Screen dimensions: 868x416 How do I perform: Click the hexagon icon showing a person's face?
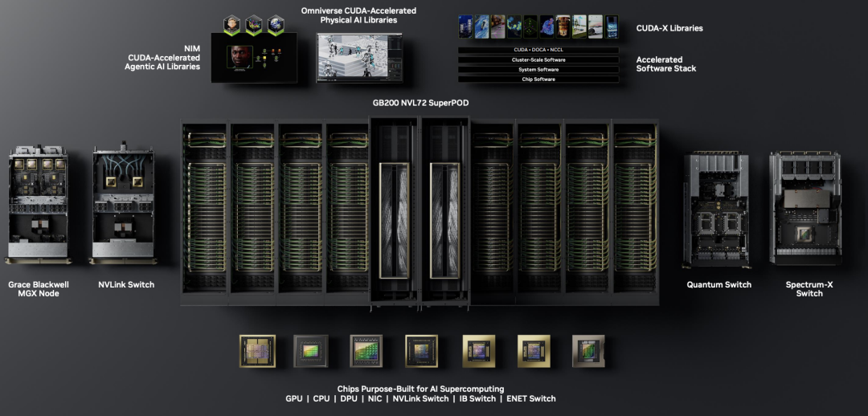231,26
